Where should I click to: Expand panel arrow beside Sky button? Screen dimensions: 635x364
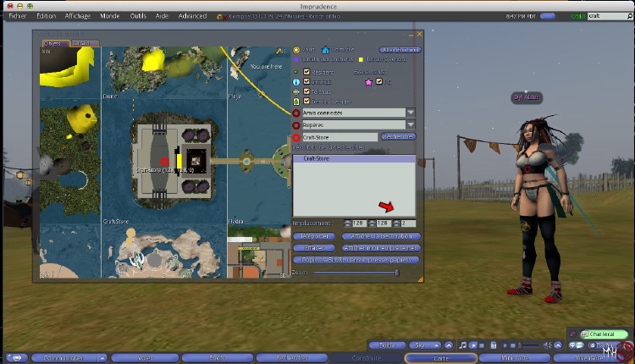click(449, 345)
